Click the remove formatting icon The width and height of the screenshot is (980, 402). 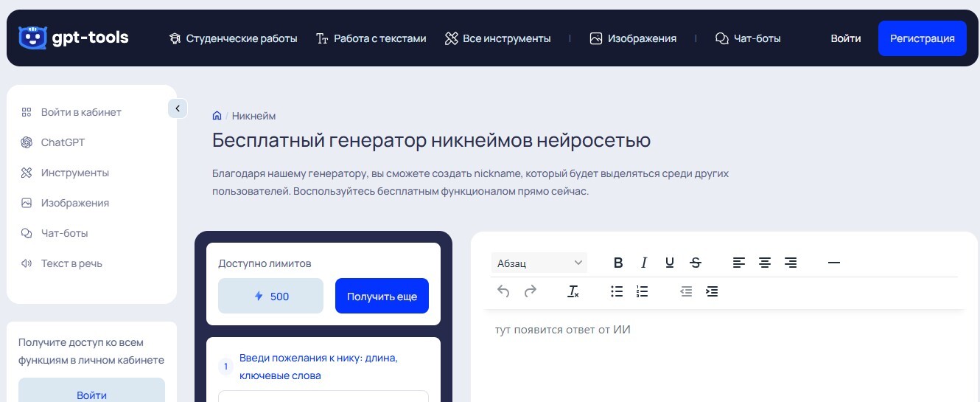click(573, 291)
